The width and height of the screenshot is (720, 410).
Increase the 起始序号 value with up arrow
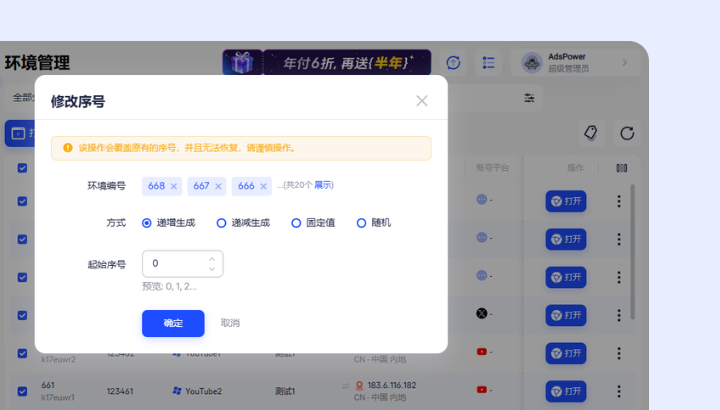pyautogui.click(x=212, y=259)
